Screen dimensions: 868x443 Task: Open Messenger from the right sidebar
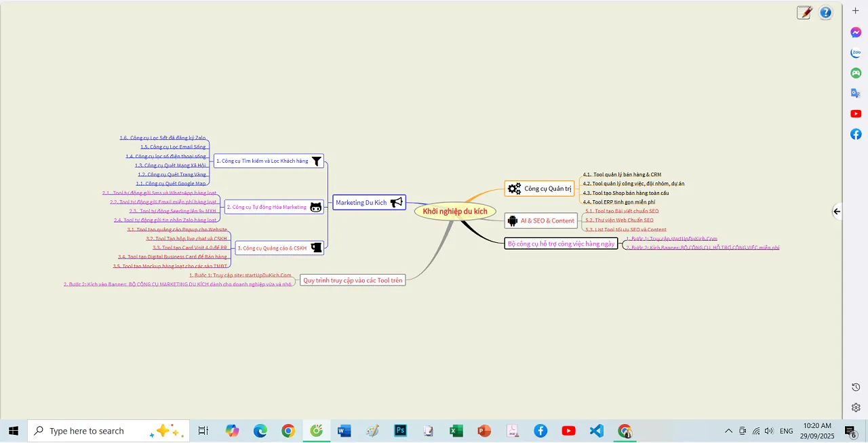coord(856,32)
